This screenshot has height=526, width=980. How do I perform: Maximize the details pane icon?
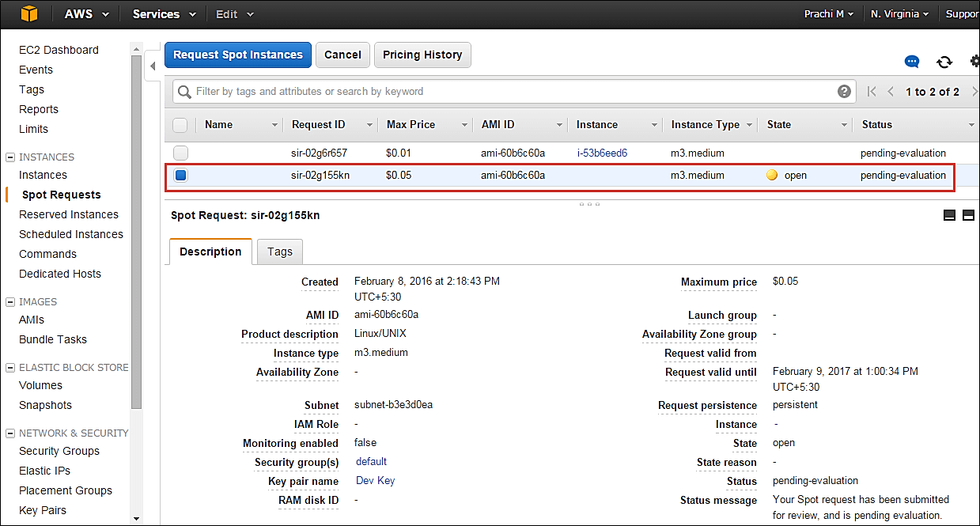point(968,215)
